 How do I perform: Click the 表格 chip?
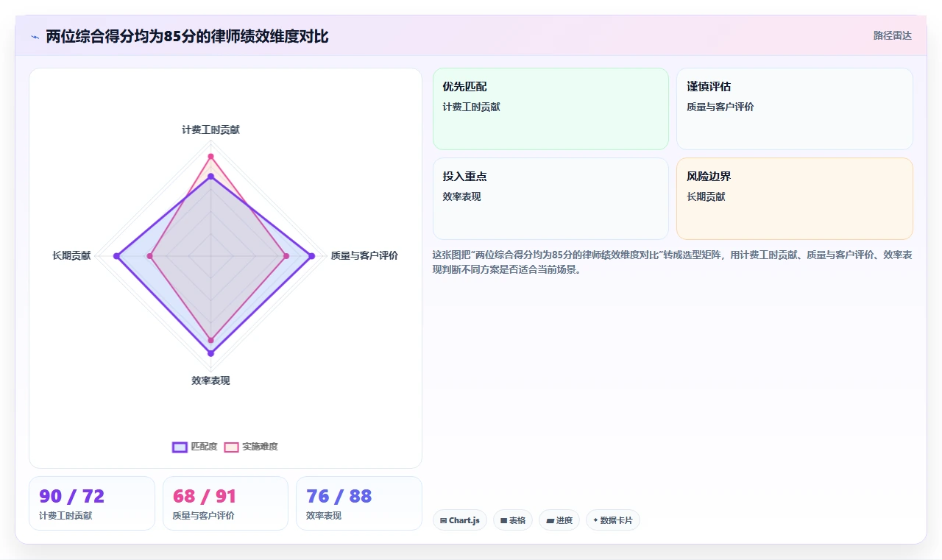(513, 520)
